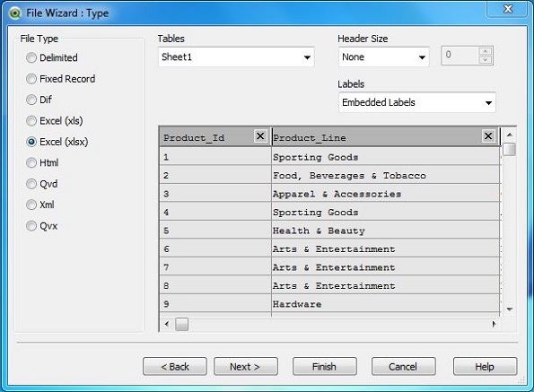Viewport: 534px width, 392px height.
Task: Click Product_Id cell with value 2
Action: [215, 175]
